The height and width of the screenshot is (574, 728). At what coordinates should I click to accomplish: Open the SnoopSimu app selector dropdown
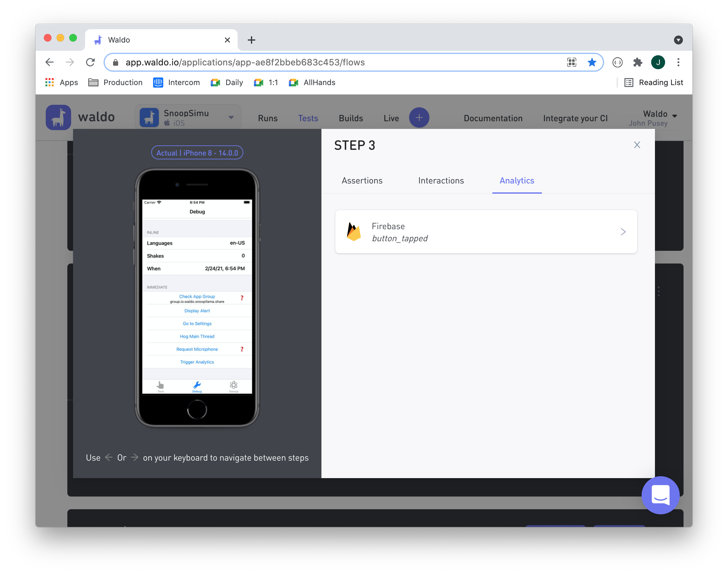coord(188,117)
